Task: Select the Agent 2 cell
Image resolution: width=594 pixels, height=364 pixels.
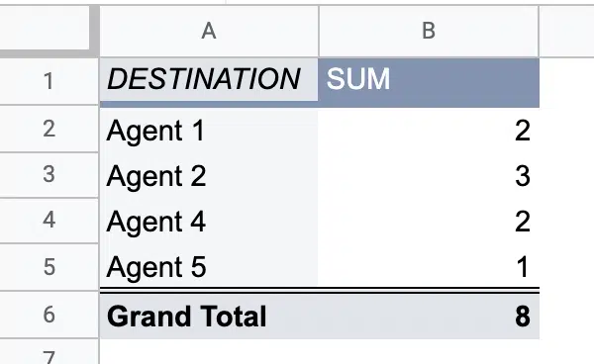Action: coord(209,176)
